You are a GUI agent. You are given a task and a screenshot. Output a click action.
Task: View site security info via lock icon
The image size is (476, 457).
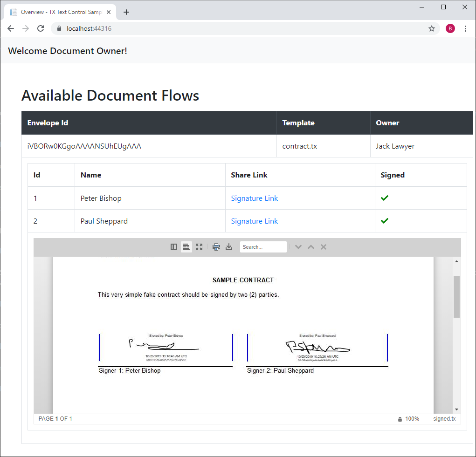59,28
